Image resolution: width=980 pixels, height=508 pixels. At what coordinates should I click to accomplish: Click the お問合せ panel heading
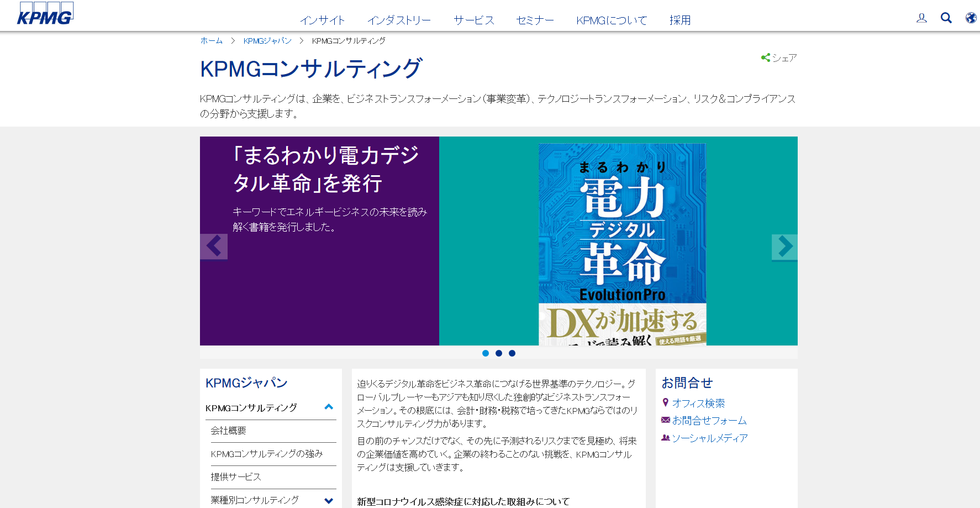687,383
